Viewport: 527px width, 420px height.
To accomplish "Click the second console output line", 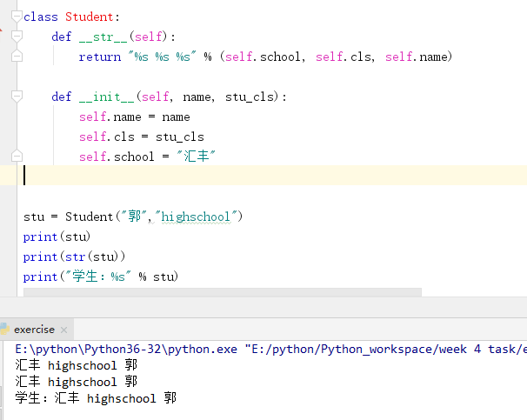I will point(77,382).
